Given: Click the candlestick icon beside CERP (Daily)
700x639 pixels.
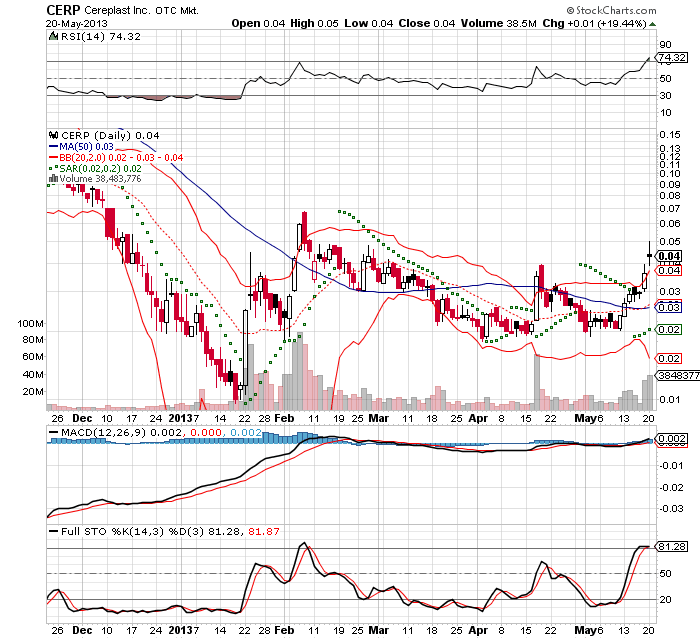Looking at the screenshot, I should pos(54,135).
